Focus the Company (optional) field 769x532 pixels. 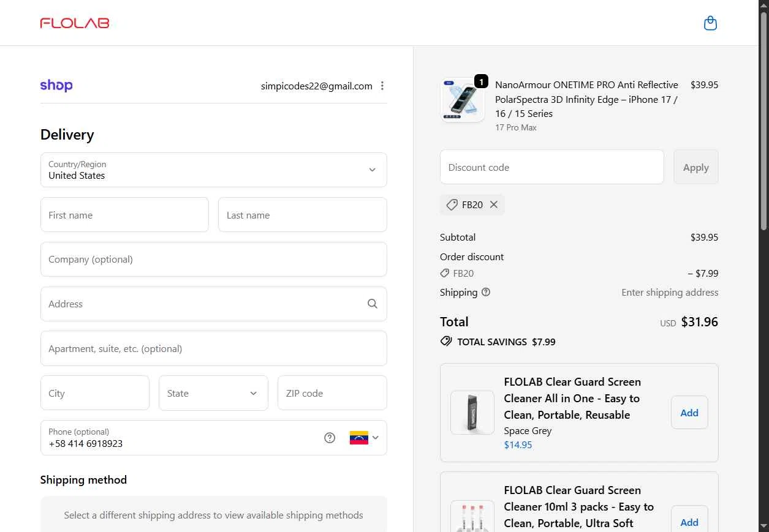214,260
